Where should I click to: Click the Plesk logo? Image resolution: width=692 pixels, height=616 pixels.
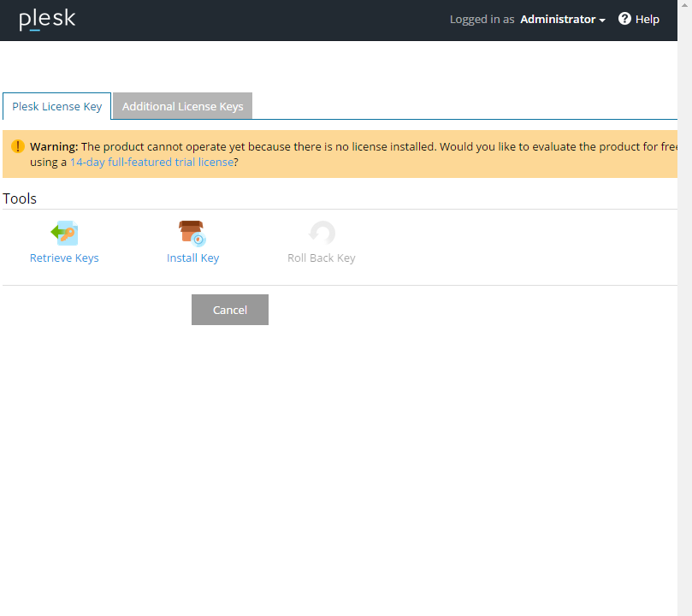[47, 20]
